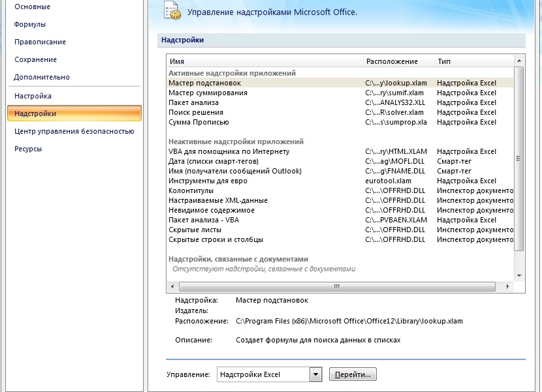The height and width of the screenshot is (392, 542).
Task: Click the Активные надстройки приложений group heading
Action: [232, 73]
